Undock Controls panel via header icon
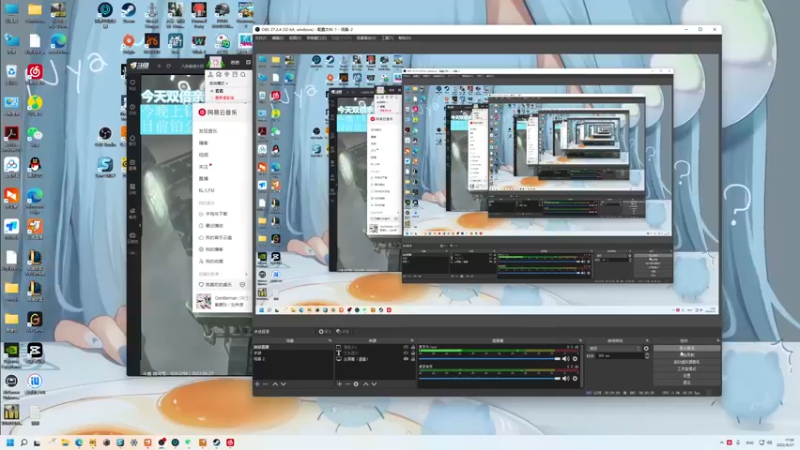 pos(717,340)
